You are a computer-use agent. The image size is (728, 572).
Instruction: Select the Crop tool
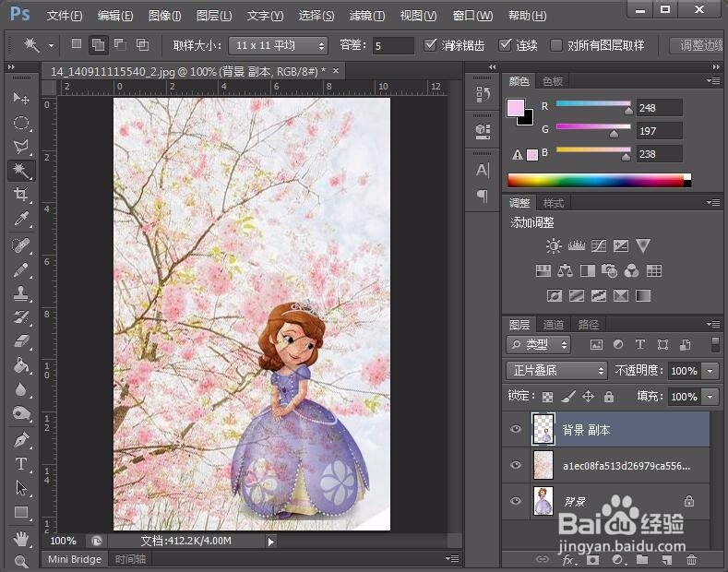(x=21, y=194)
